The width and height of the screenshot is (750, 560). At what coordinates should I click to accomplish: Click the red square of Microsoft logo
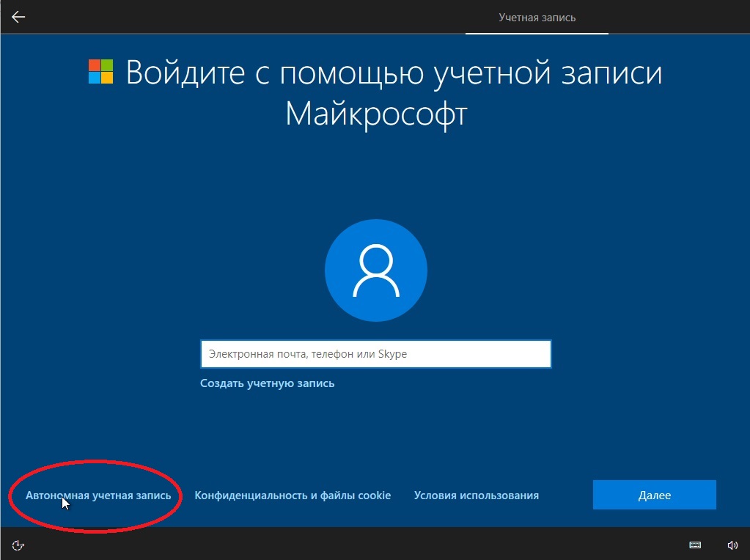coord(95,67)
